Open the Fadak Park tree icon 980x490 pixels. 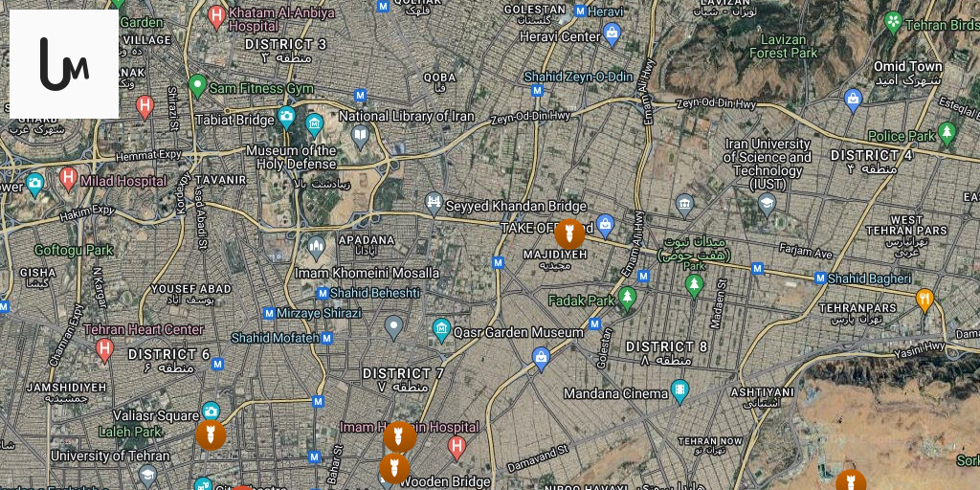(x=627, y=299)
